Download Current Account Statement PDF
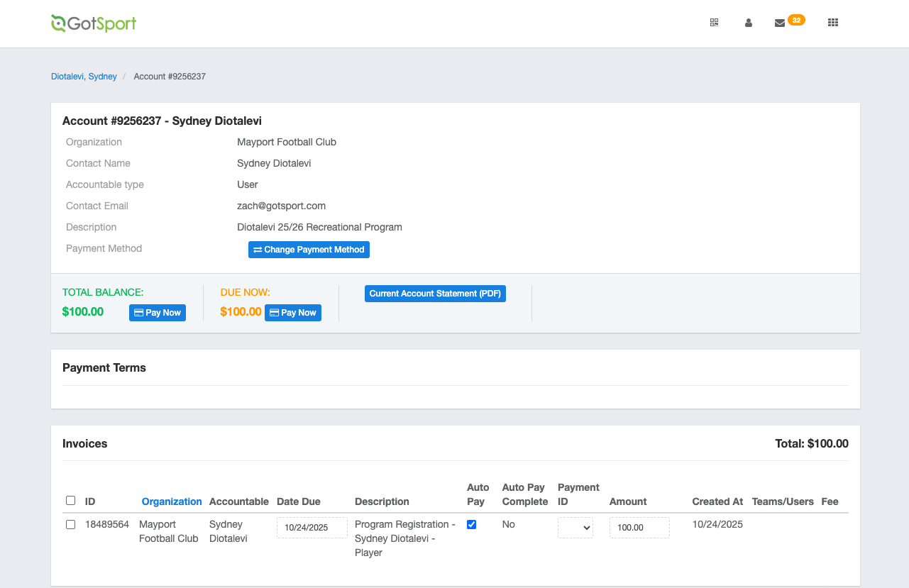909x588 pixels. pos(435,294)
